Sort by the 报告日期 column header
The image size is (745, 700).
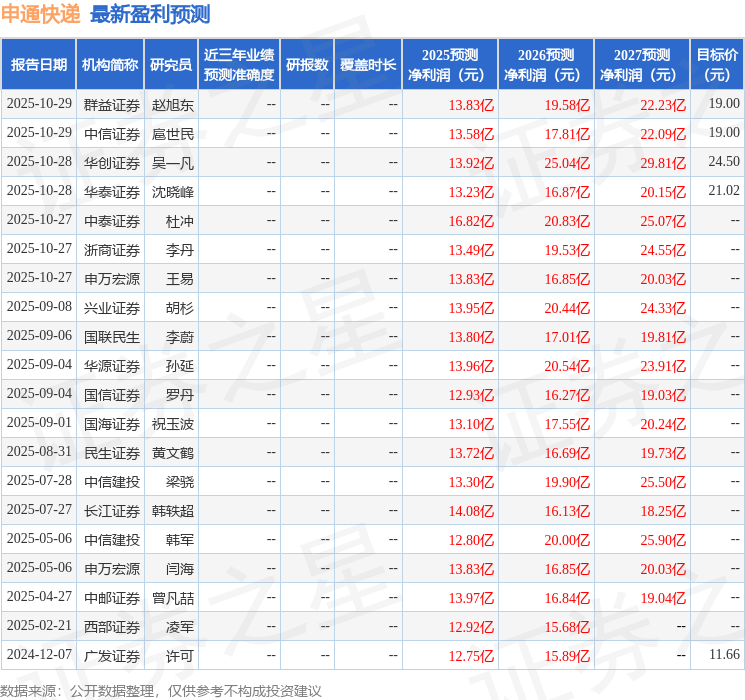pos(39,65)
